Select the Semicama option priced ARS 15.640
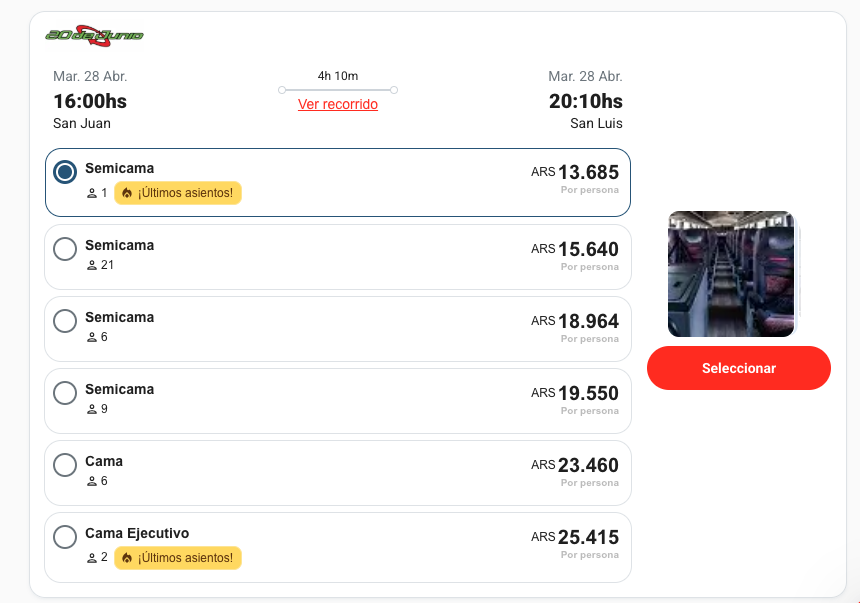The height and width of the screenshot is (603, 860). pos(65,249)
